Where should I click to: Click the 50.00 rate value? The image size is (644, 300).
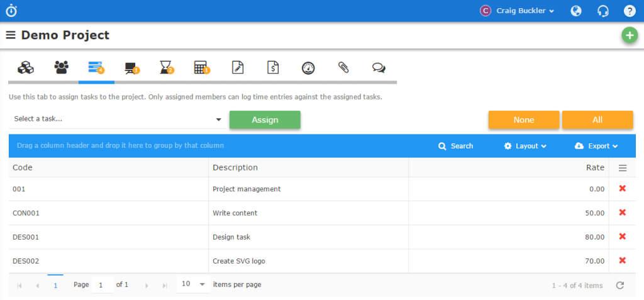tap(595, 213)
